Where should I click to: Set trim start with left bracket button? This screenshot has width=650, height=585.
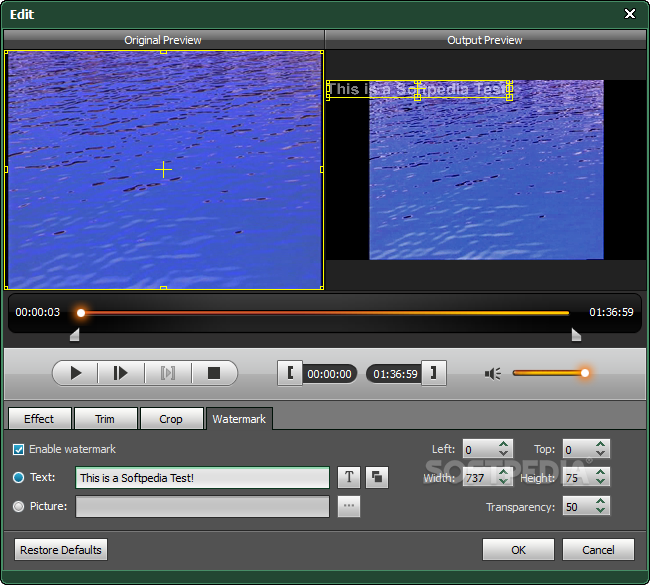coord(290,373)
